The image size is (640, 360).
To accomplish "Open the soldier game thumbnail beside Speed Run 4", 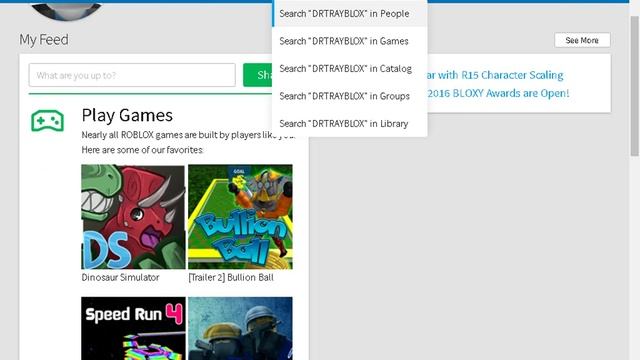I will pyautogui.click(x=240, y=328).
